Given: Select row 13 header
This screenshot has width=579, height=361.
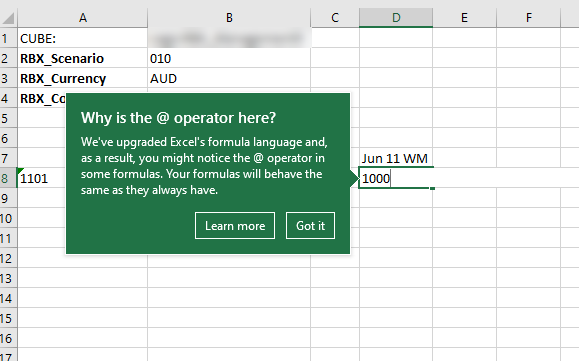Looking at the screenshot, I should [8, 278].
